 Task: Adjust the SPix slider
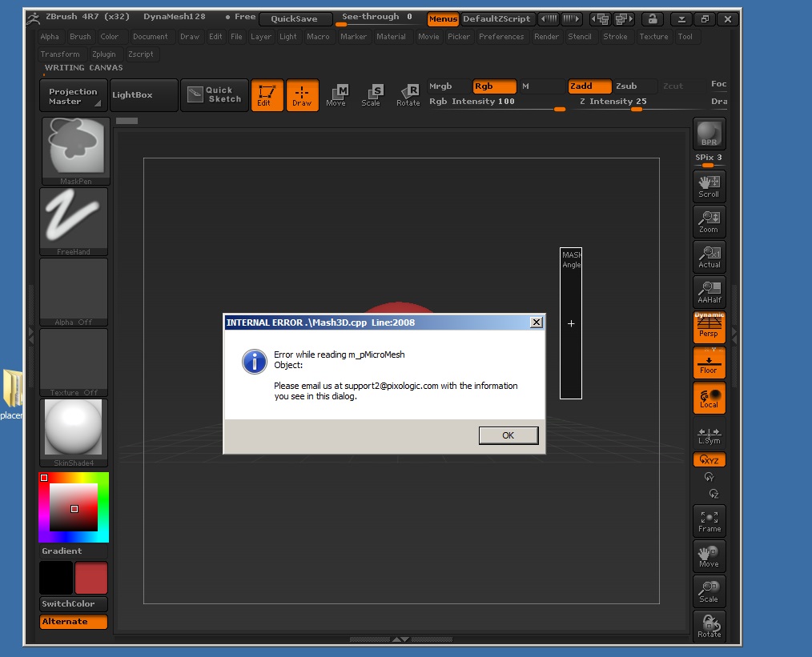(709, 160)
